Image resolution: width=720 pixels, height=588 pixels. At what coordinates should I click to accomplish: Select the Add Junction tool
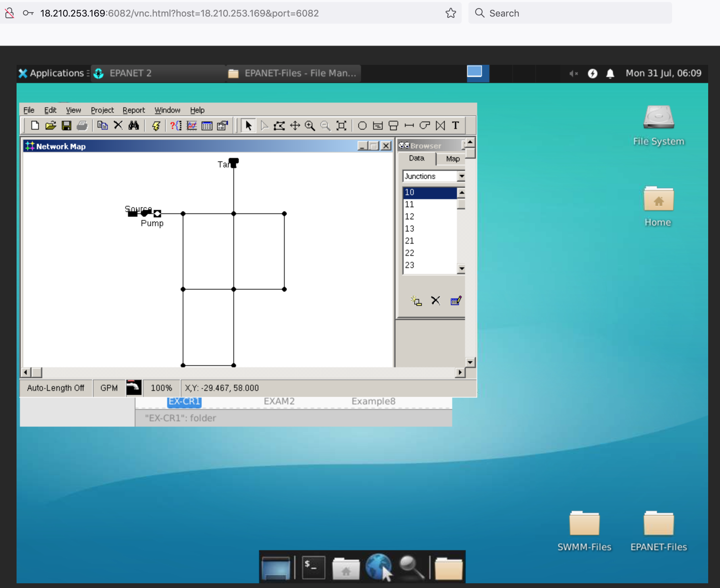coord(362,126)
